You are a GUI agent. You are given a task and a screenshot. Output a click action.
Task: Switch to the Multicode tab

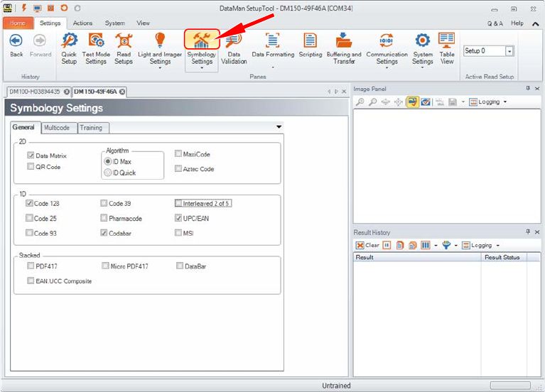tap(57, 128)
